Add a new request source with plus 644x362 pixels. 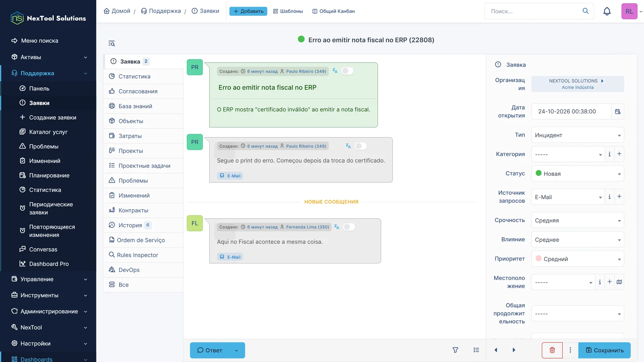click(x=619, y=197)
